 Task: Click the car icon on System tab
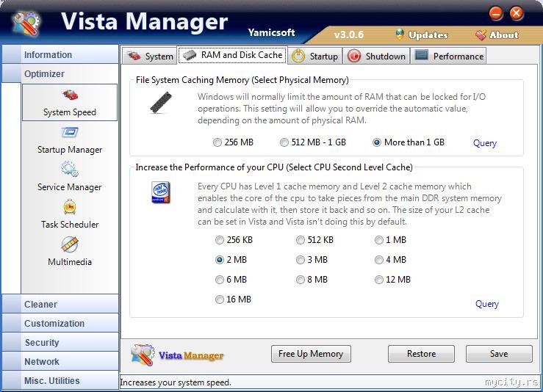[x=134, y=56]
